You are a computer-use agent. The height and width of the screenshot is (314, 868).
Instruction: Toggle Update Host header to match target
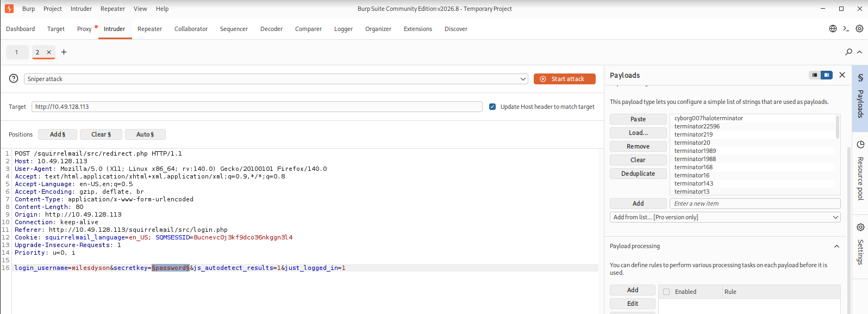tap(492, 107)
